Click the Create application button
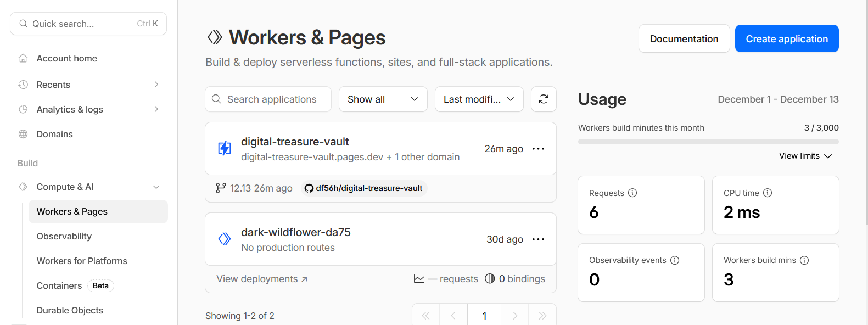868x325 pixels. tap(786, 39)
